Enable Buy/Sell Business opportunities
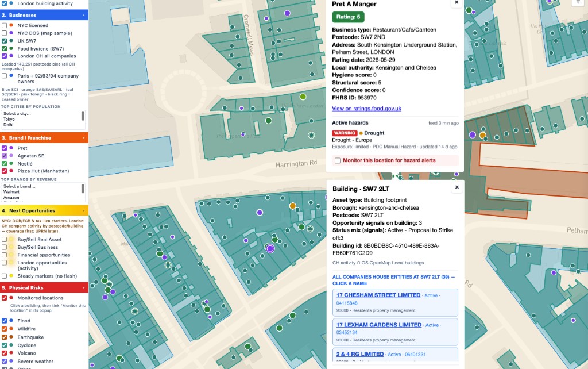 coord(4,247)
